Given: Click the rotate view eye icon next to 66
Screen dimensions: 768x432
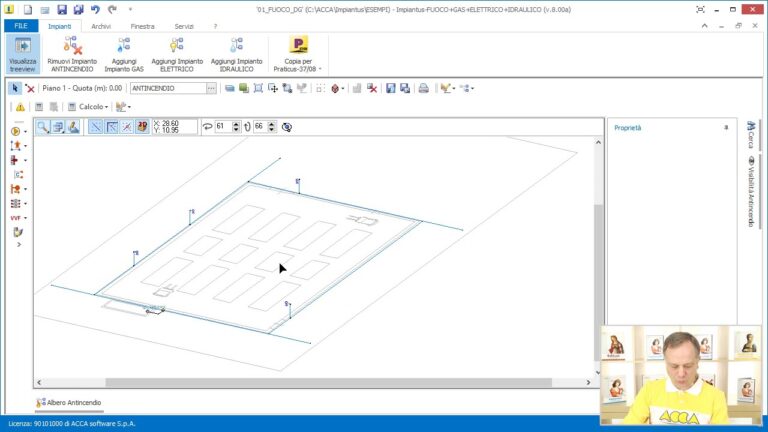Looking at the screenshot, I should [287, 127].
